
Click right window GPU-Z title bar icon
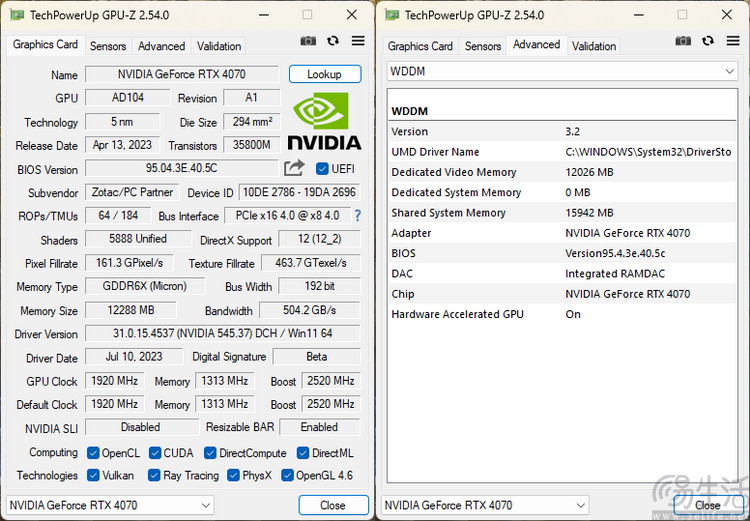pyautogui.click(x=392, y=15)
